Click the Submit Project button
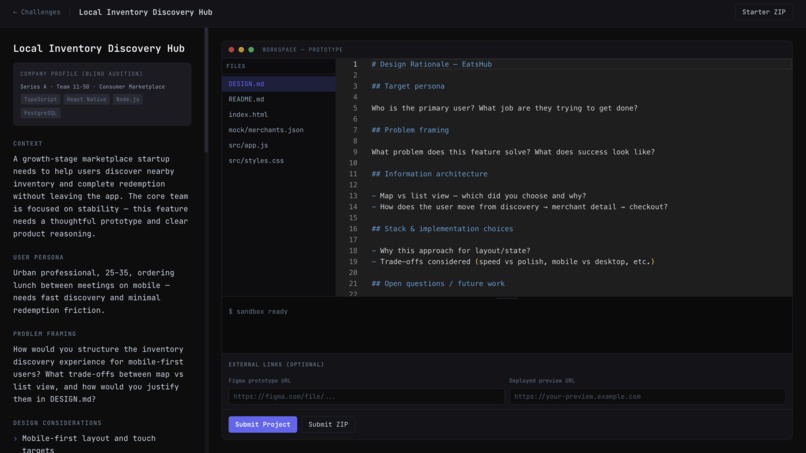The width and height of the screenshot is (806, 453). pyautogui.click(x=263, y=424)
